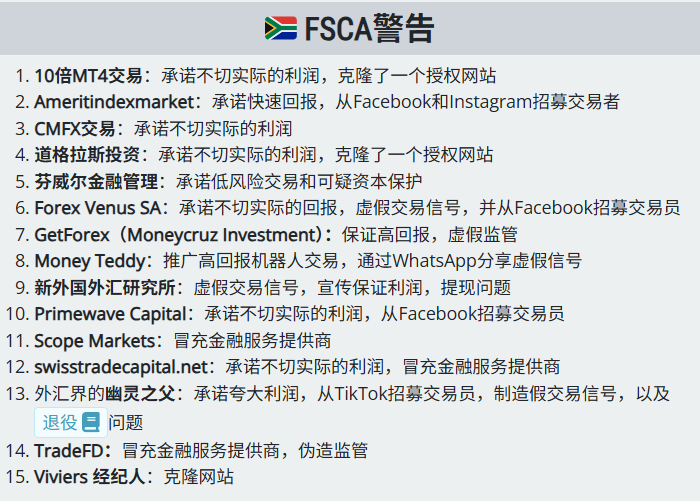Click the 芬威尔金融管理 entry
This screenshot has height=501, width=700.
pyautogui.click(x=96, y=181)
